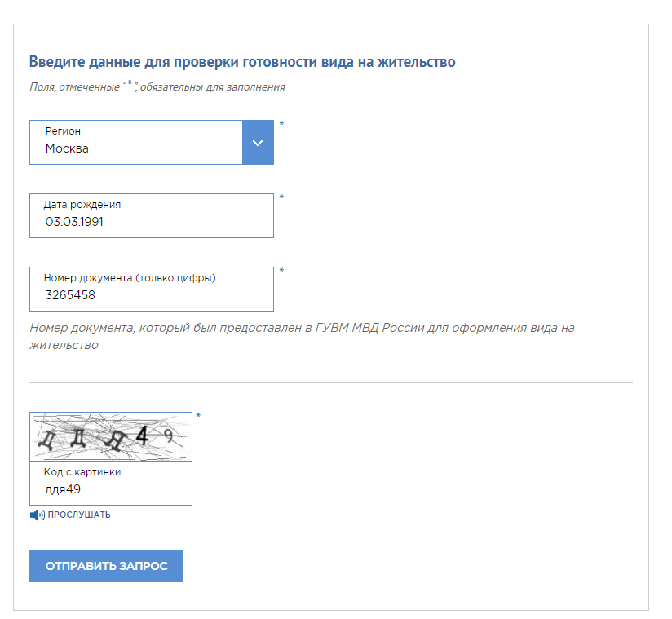Click the Код с картинки text input
The image size is (672, 619).
pyautogui.click(x=110, y=489)
